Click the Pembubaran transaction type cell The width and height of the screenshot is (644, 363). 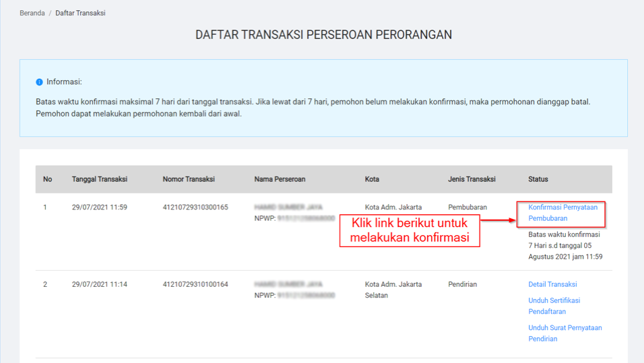(x=467, y=207)
